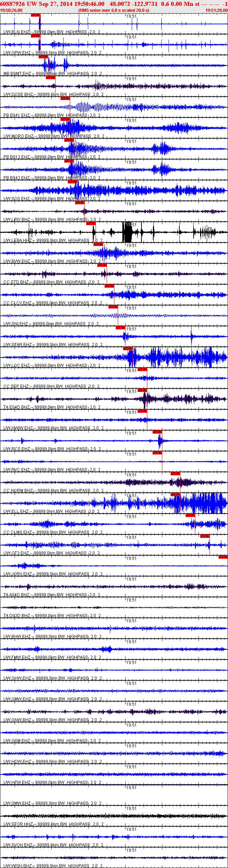
Task: Choose the arrival marker on CC.SEP trace
Action: coord(143,369)
